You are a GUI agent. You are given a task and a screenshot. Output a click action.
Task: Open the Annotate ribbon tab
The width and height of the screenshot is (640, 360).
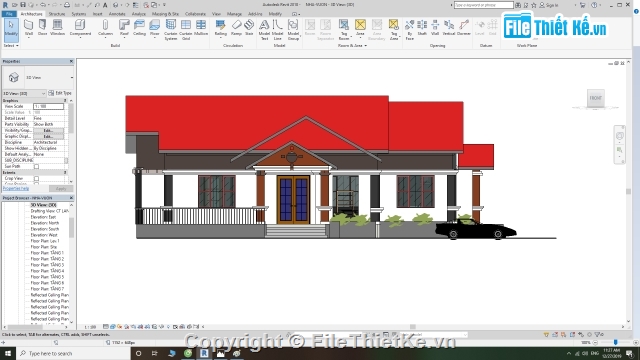(x=117, y=14)
